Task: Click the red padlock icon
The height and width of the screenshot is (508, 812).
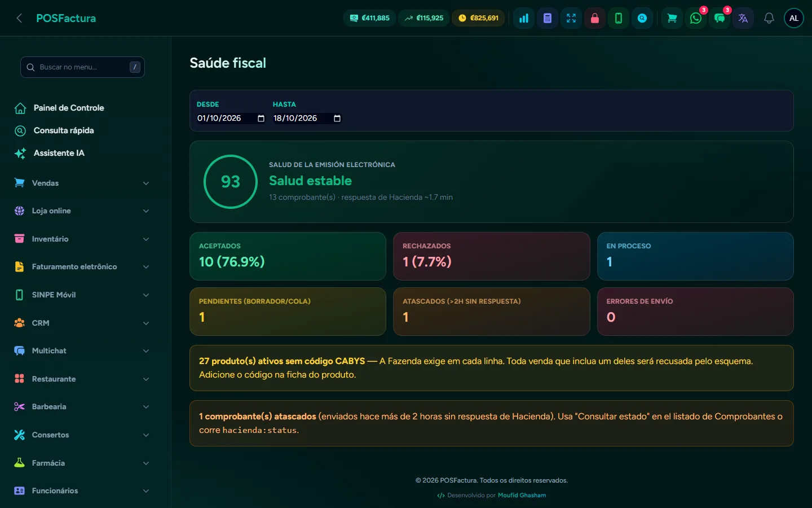Action: coord(595,18)
